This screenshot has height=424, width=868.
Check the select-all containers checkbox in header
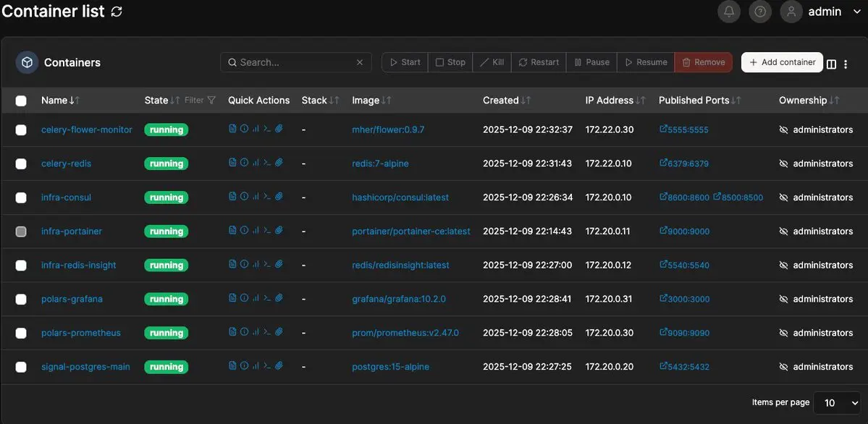[21, 101]
